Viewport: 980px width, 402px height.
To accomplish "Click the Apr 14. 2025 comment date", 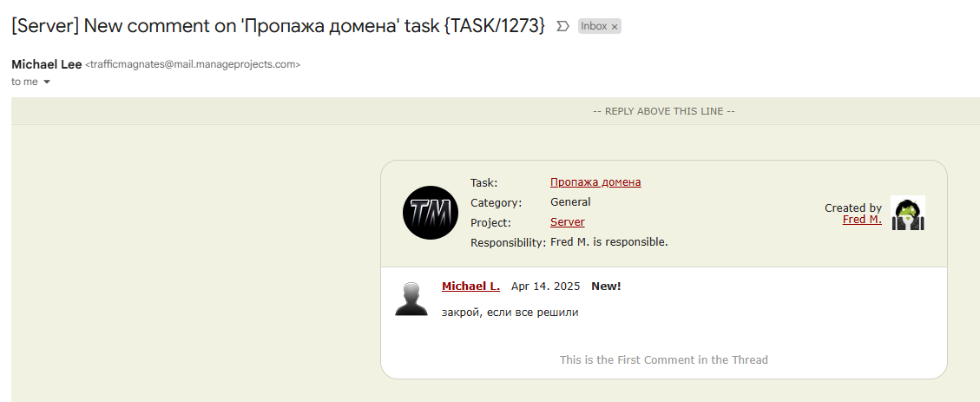I will [x=545, y=286].
